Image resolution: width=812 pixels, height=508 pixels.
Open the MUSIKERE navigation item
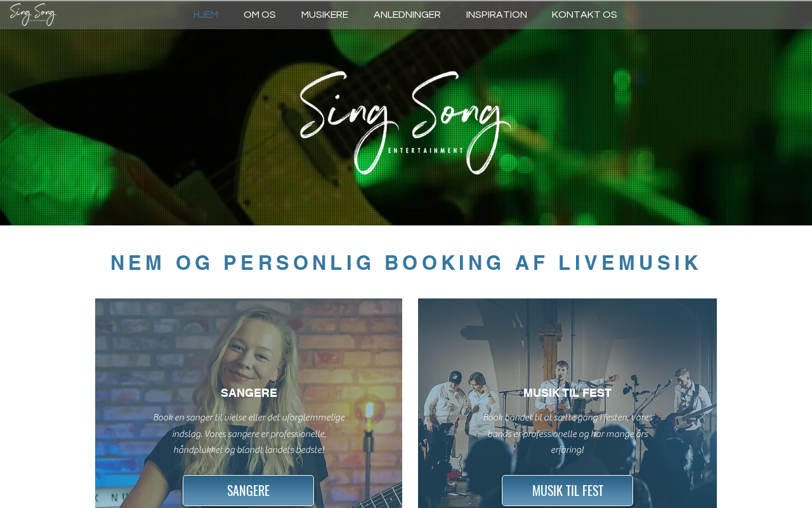pos(325,15)
